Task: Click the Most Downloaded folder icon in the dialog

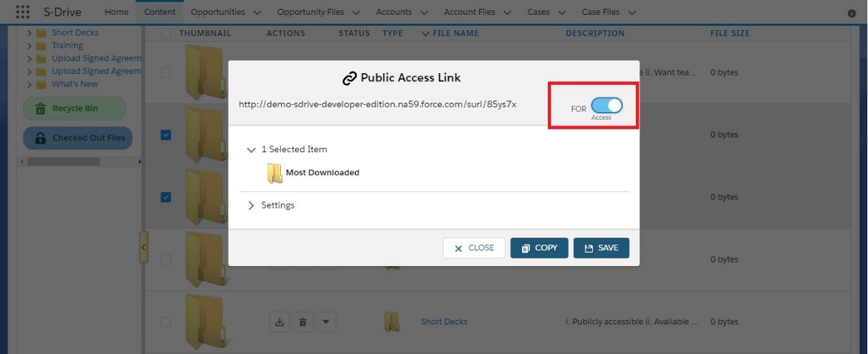Action: click(274, 173)
